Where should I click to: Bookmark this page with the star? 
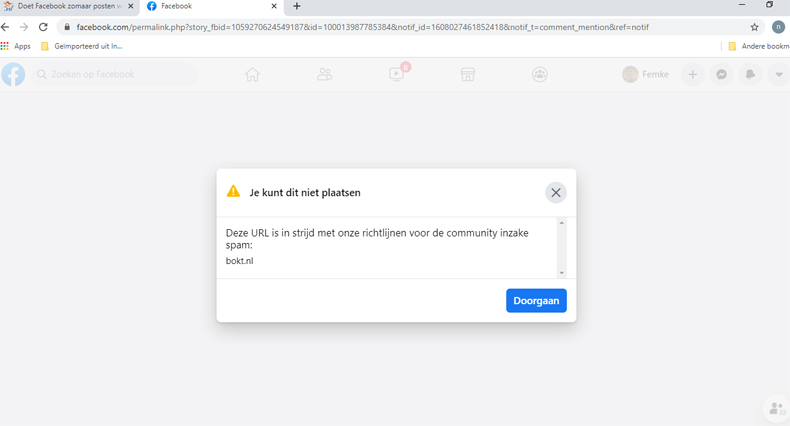pyautogui.click(x=755, y=27)
